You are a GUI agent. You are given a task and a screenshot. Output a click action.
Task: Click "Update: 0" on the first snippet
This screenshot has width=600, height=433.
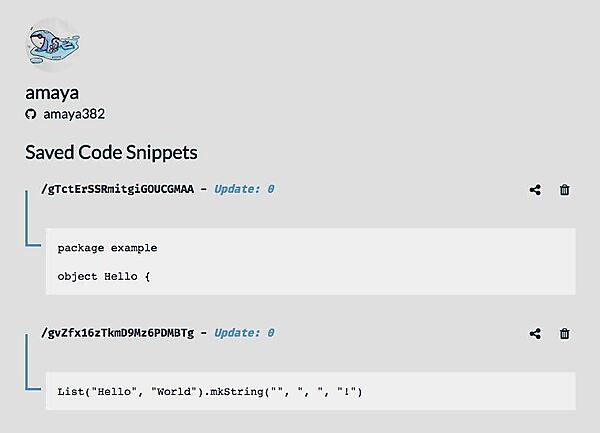(x=245, y=189)
